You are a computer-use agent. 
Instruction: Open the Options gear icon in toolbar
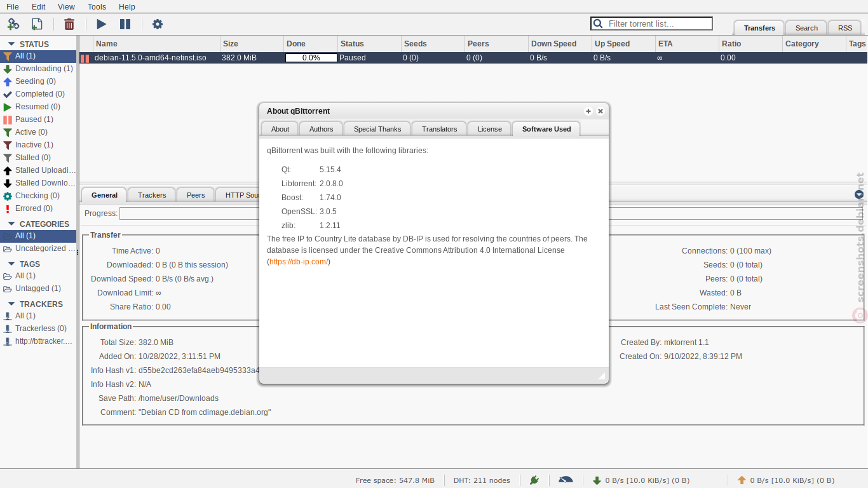click(158, 24)
